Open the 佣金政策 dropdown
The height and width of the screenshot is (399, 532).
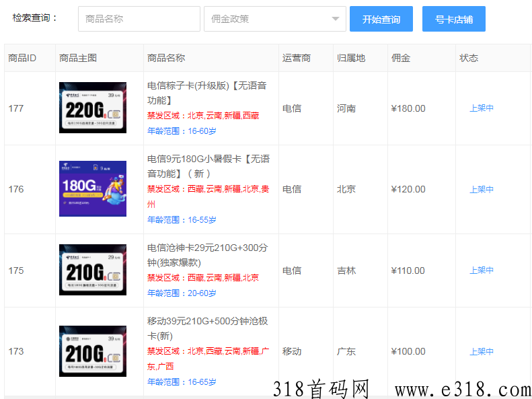click(275, 19)
